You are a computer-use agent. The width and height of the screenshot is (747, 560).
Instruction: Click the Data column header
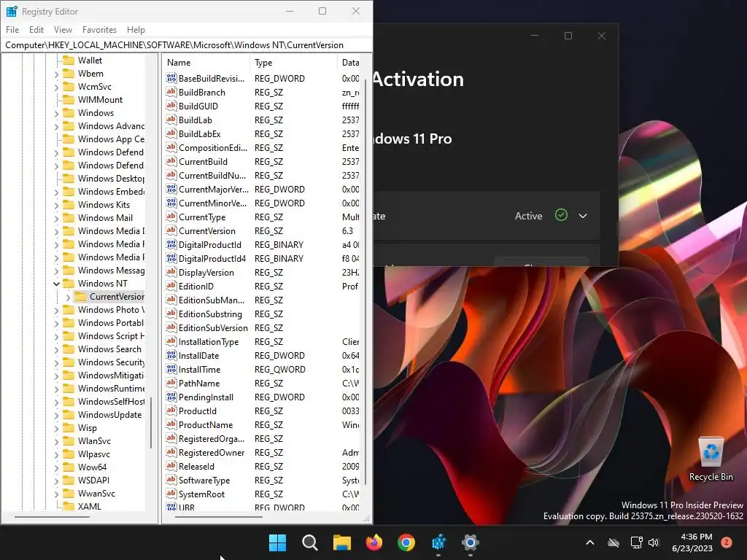[350, 63]
